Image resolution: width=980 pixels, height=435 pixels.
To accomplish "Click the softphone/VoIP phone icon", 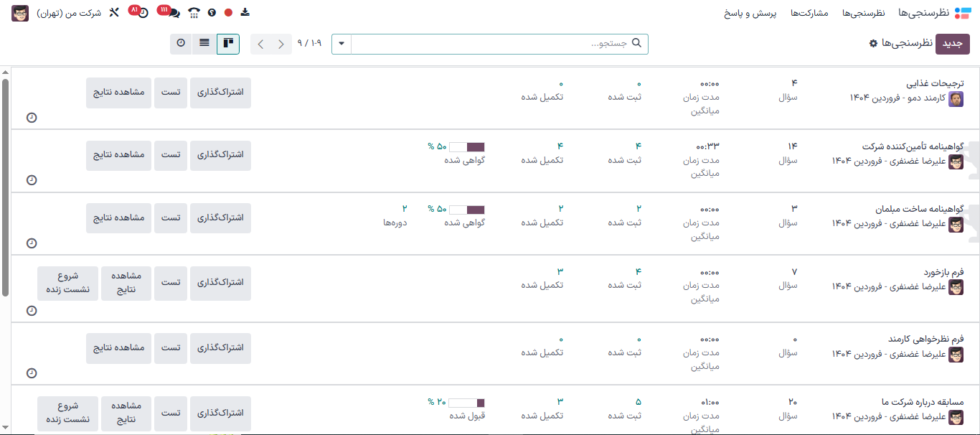I will coord(192,13).
